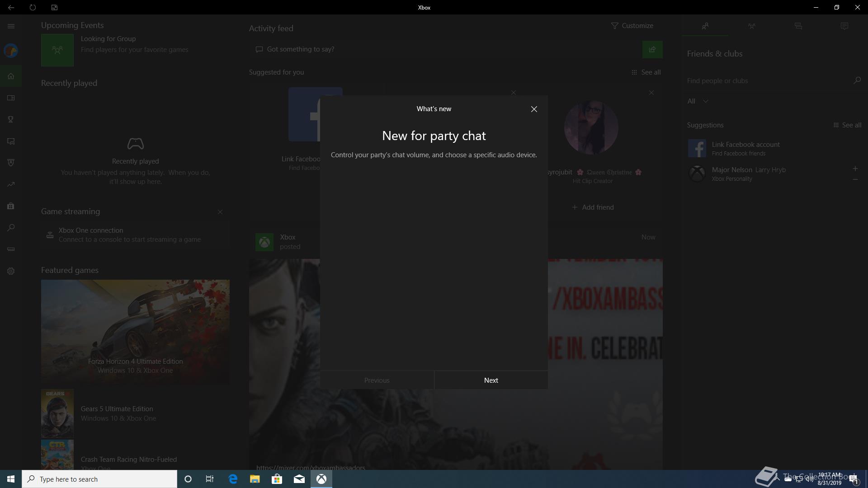Switch to Friends tab icon
This screenshot has width=868, height=488.
[x=705, y=26]
